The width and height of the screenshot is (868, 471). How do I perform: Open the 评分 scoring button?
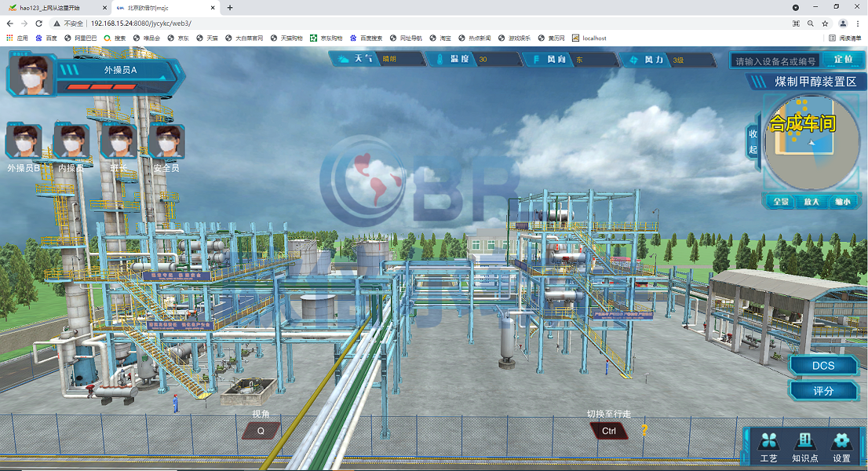tap(823, 391)
